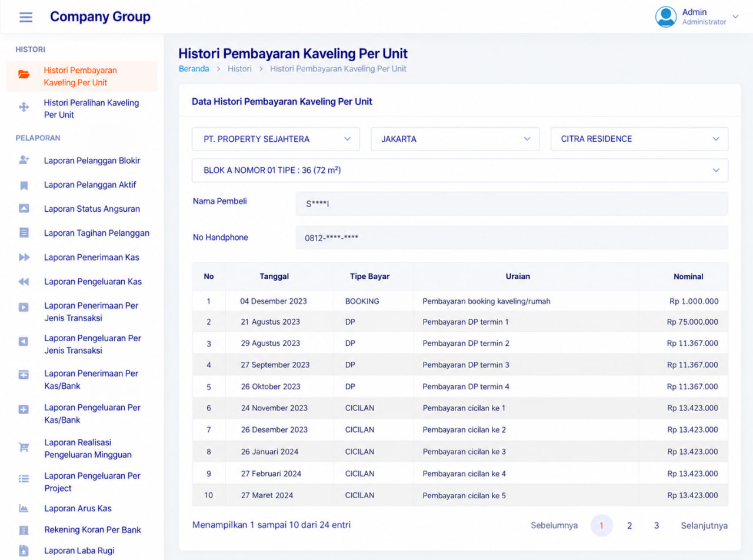
Task: Toggle the hamburger menu icon
Action: (26, 17)
